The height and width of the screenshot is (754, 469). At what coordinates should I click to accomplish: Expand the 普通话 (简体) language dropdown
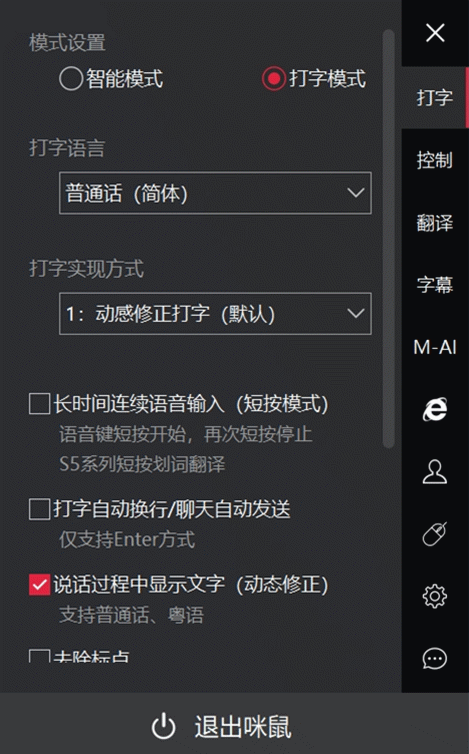tap(215, 193)
